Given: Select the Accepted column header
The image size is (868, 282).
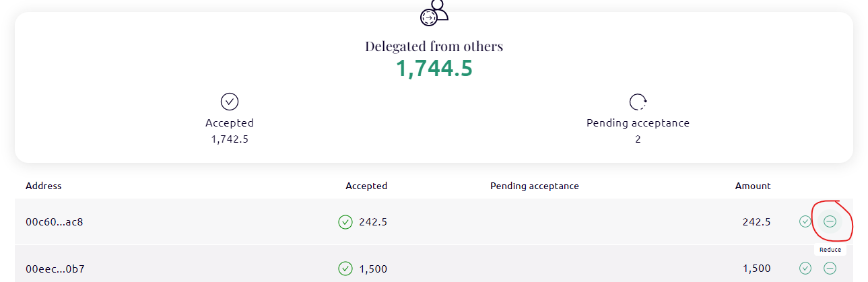Looking at the screenshot, I should (366, 186).
